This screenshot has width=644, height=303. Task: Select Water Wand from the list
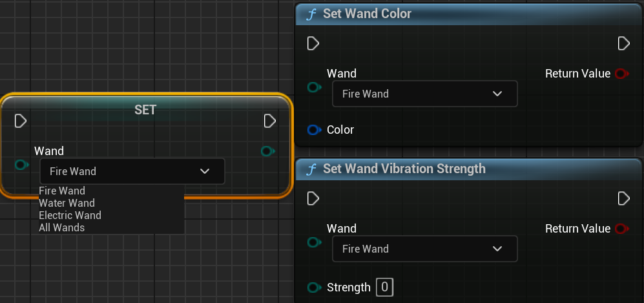(67, 203)
